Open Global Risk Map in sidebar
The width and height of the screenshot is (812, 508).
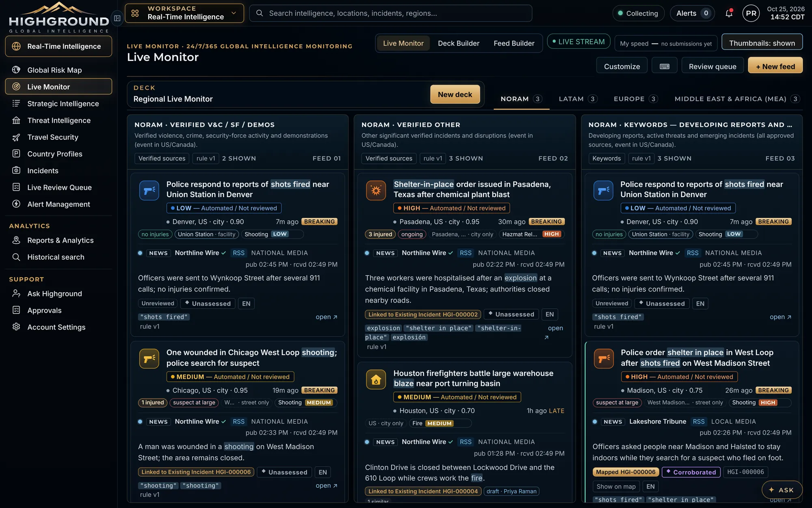(x=58, y=70)
